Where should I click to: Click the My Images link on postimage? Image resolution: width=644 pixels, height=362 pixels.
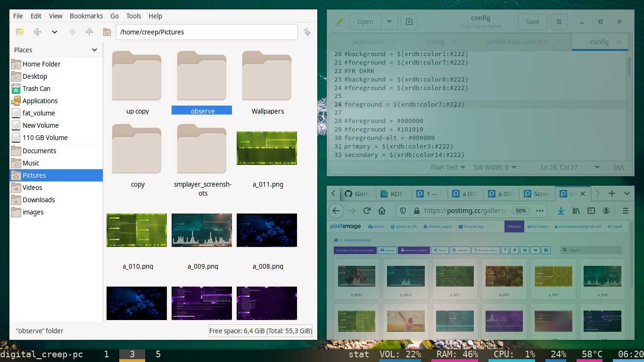(x=537, y=226)
